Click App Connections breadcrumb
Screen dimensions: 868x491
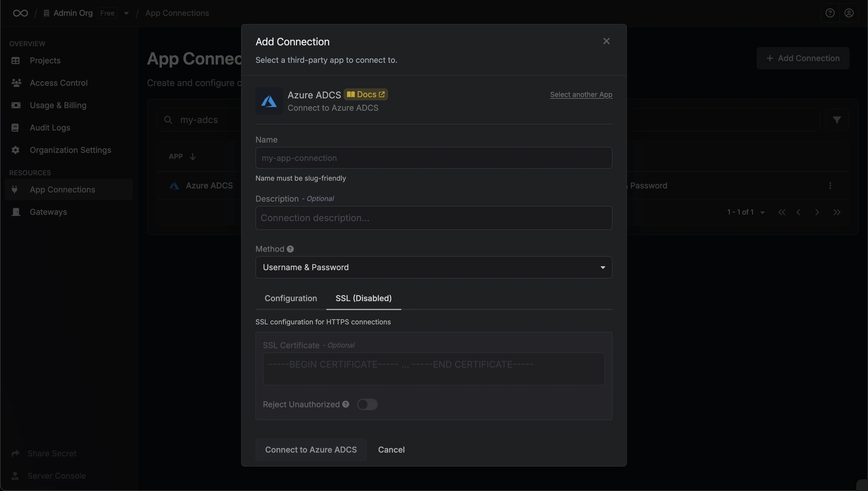(177, 13)
